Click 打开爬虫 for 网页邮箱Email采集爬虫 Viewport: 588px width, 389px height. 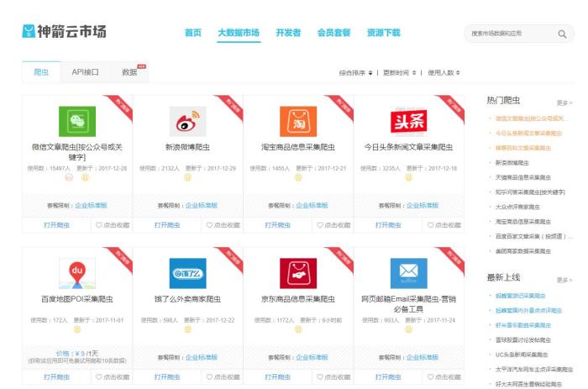tap(388, 377)
